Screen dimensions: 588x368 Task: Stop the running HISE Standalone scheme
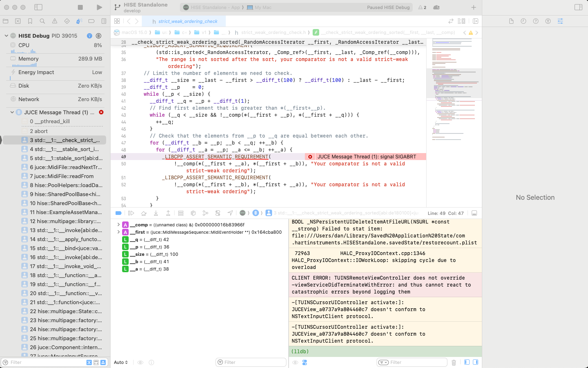(80, 7)
